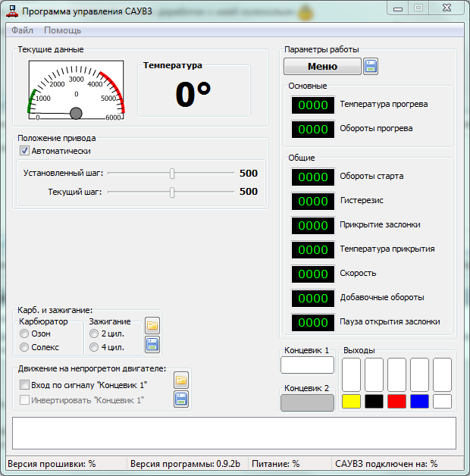
Task: Close the САУВЗ program window
Action: pos(446,8)
